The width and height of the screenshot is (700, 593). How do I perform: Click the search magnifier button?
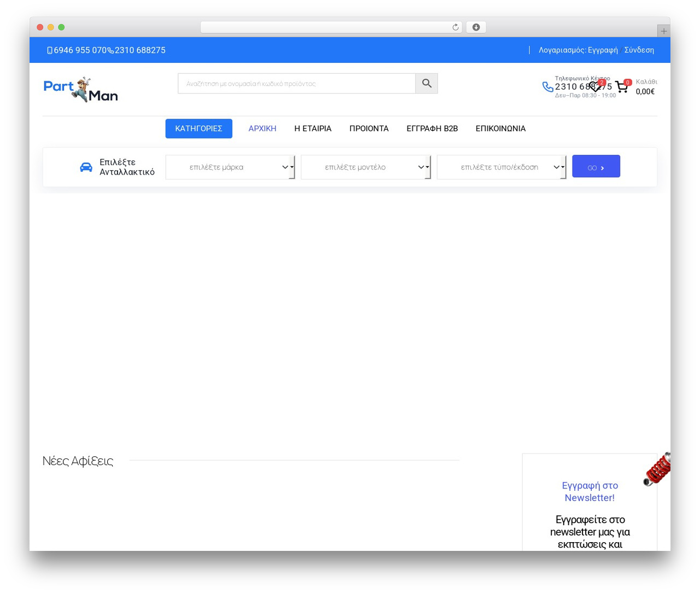click(x=427, y=84)
